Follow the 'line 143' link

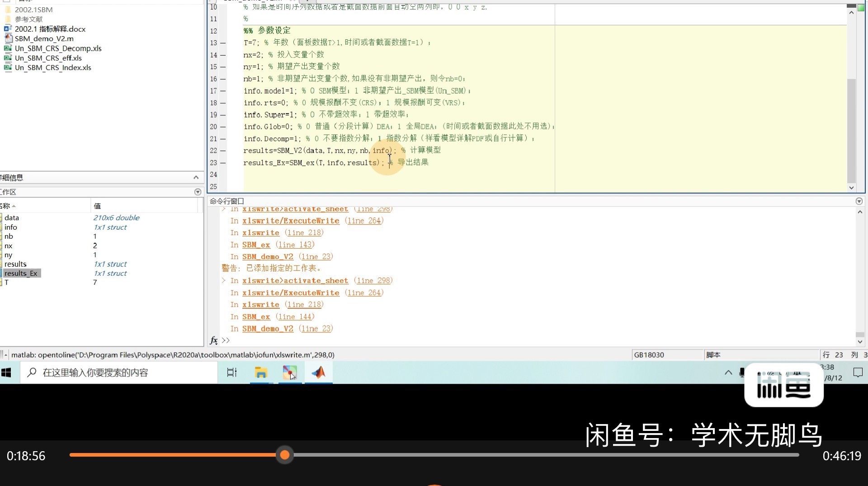click(x=295, y=245)
